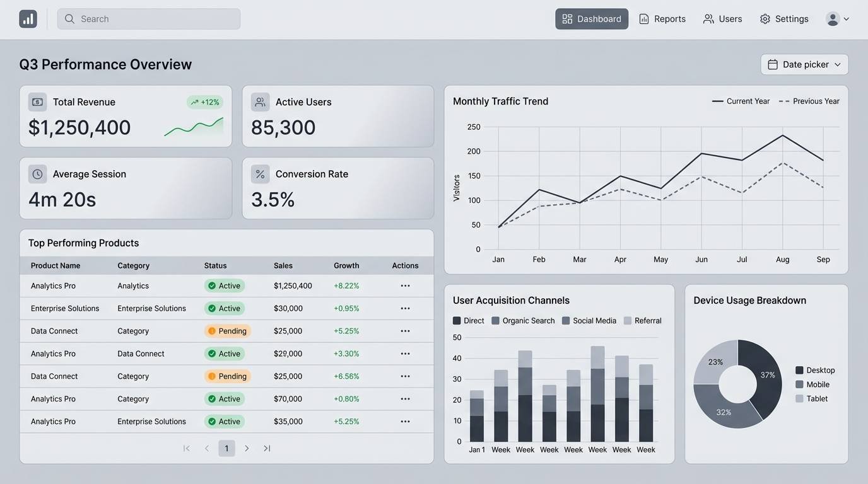
Task: Click the Active Users card icon
Action: 261,101
